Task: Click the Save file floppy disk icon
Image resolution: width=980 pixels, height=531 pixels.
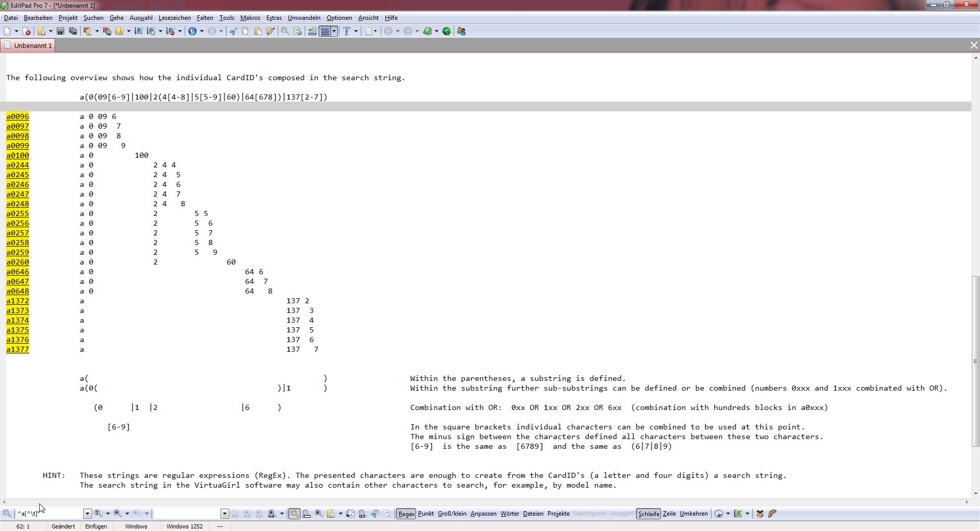Action: click(x=60, y=31)
